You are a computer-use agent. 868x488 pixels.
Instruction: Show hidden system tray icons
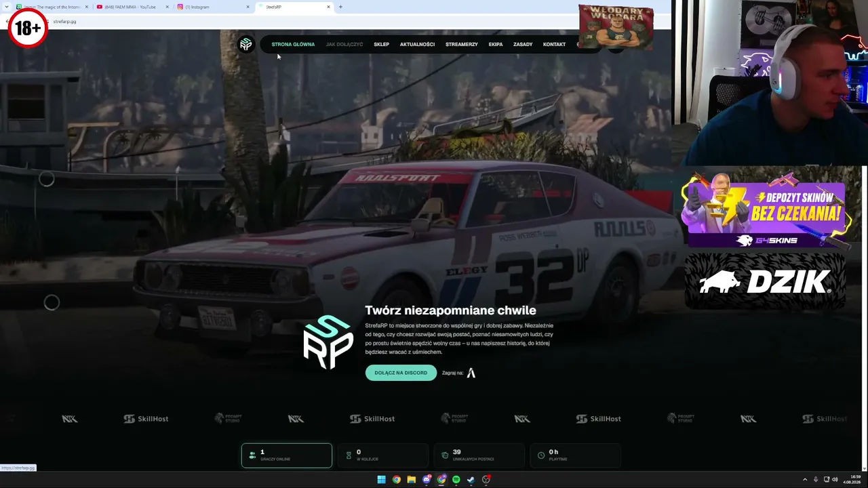805,479
